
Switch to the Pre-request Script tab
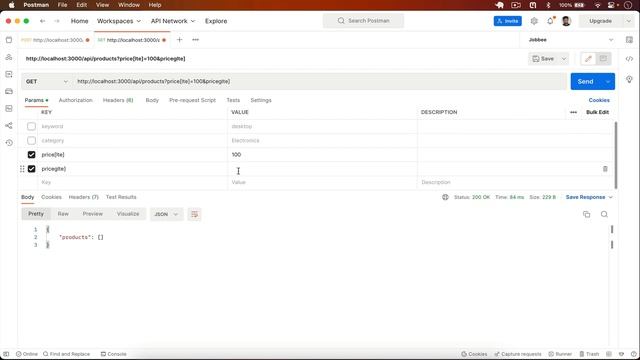tap(192, 100)
